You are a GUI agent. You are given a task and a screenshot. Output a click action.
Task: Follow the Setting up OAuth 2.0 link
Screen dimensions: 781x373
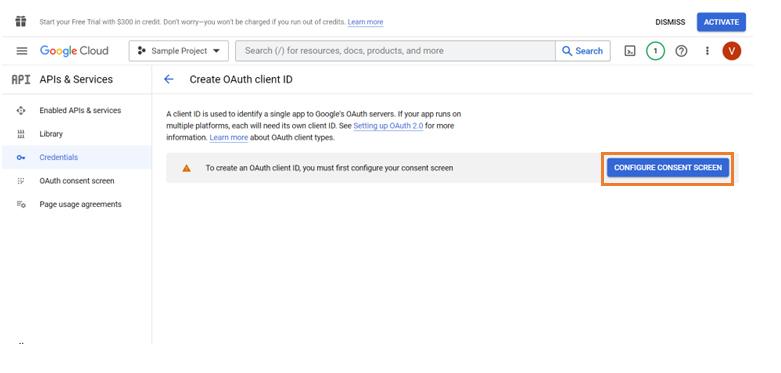pyautogui.click(x=388, y=126)
